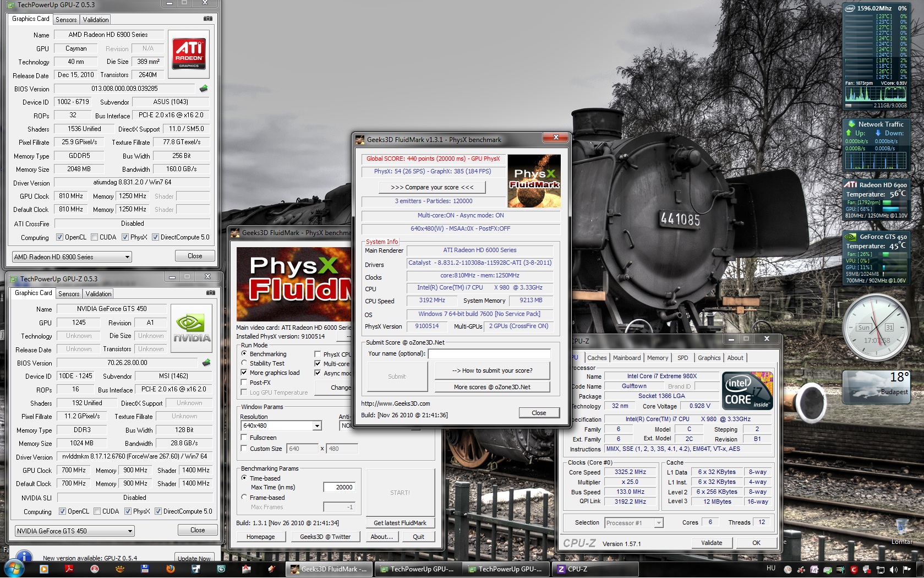Click the Max Time 20000 field
Viewport: 924px width, 578px height.
(x=340, y=487)
